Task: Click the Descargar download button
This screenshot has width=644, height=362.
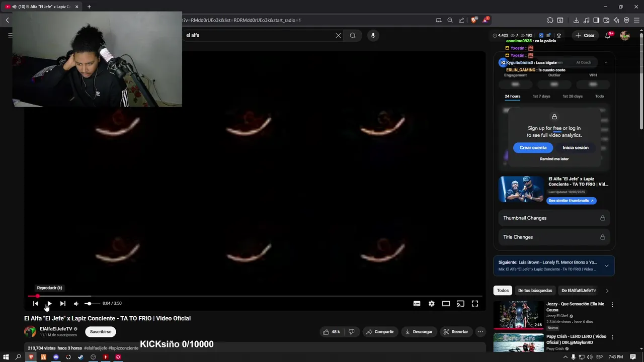Action: coord(419,332)
